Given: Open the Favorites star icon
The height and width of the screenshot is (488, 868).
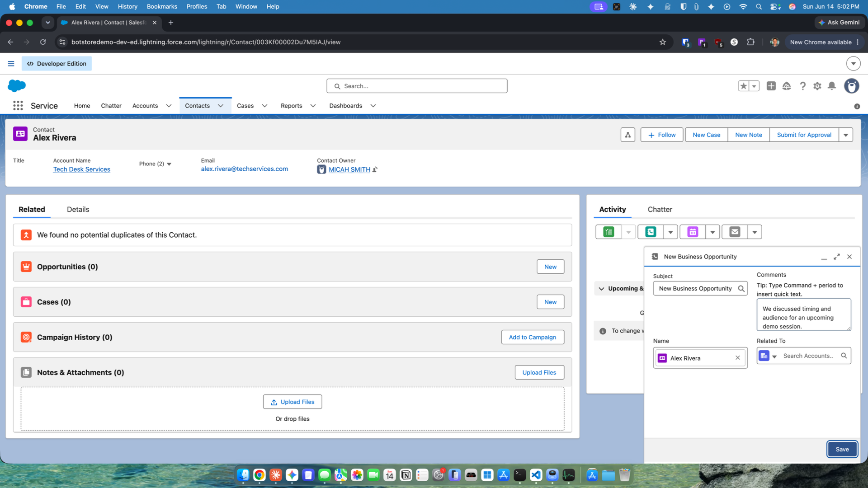Looking at the screenshot, I should pyautogui.click(x=744, y=86).
